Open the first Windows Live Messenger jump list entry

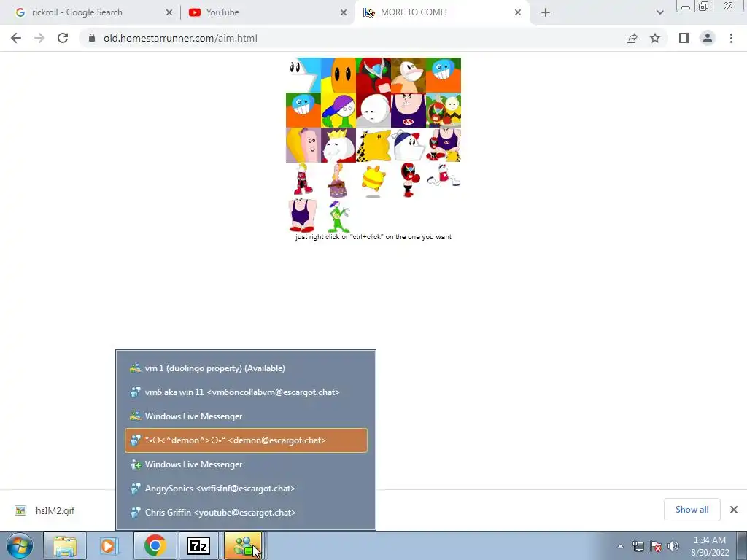(246, 416)
